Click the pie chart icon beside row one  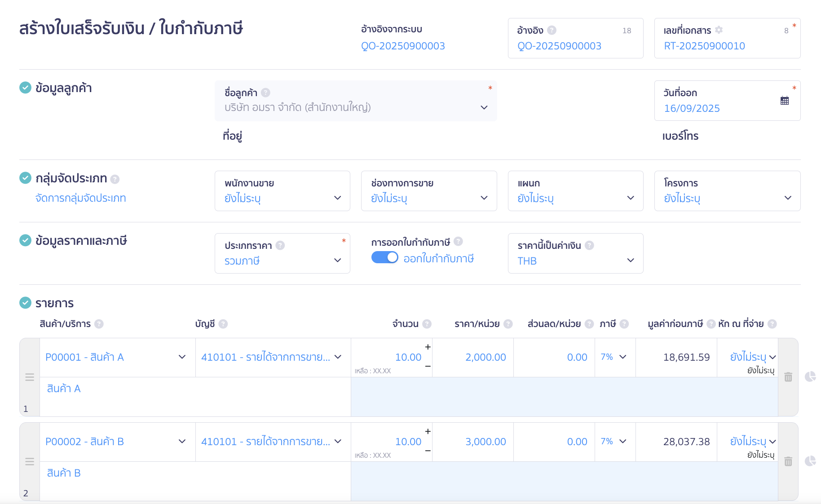point(810,376)
